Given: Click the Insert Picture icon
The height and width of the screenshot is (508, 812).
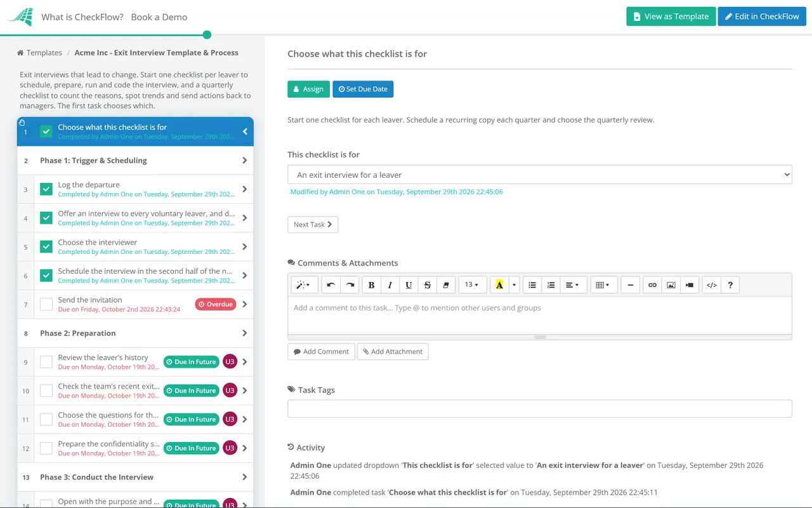Looking at the screenshot, I should (x=671, y=285).
